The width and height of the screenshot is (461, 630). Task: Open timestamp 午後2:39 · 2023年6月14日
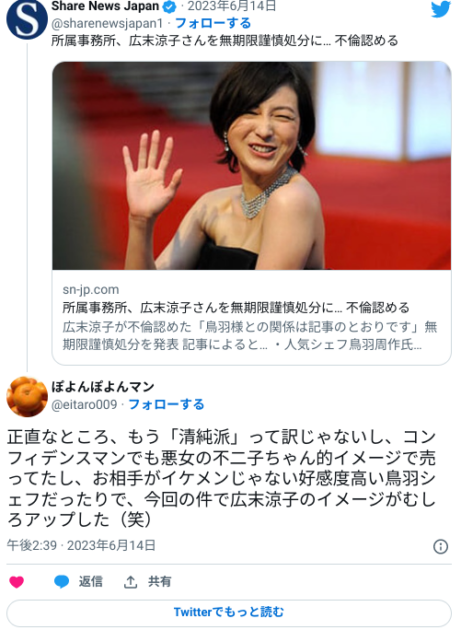(81, 546)
